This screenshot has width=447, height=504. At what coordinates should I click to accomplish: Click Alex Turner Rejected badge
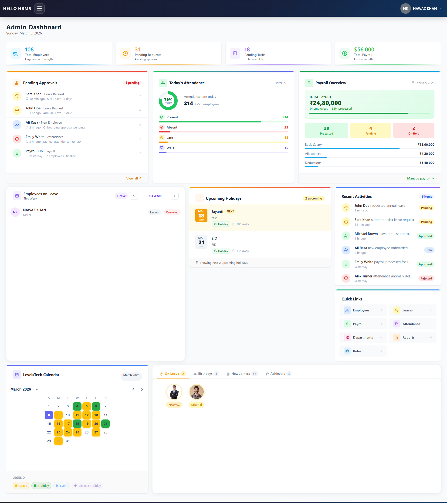point(426,278)
